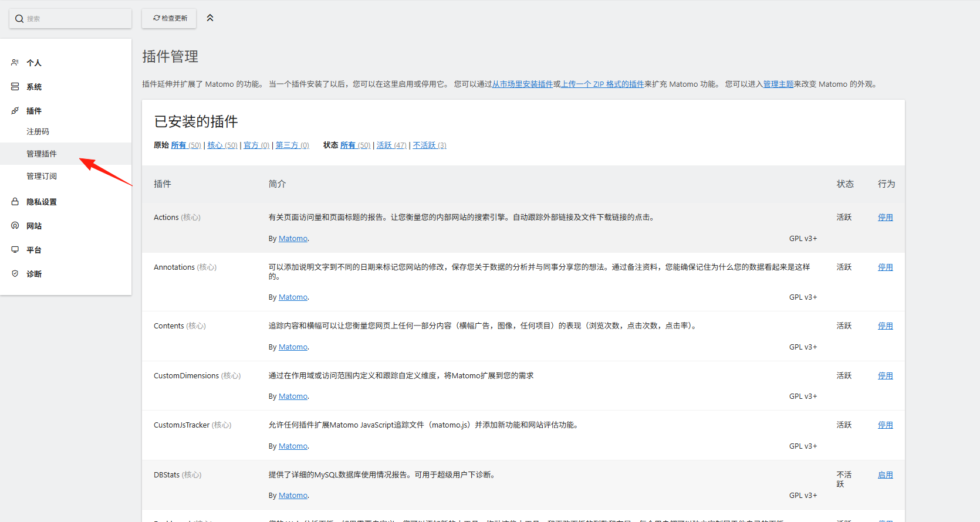Viewport: 980px width, 522px height.
Task: Activate DBStats plugin via 启用 link
Action: 885,475
